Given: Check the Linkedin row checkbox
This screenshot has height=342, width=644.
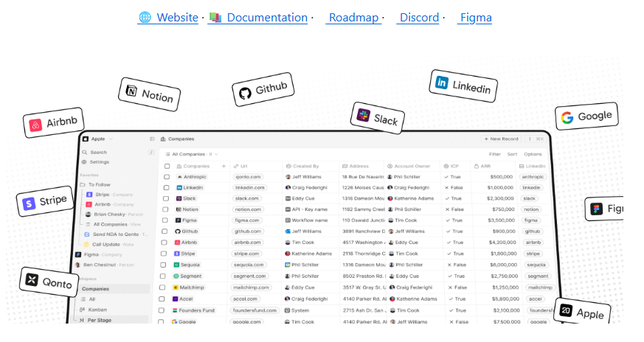Looking at the screenshot, I should [166, 188].
